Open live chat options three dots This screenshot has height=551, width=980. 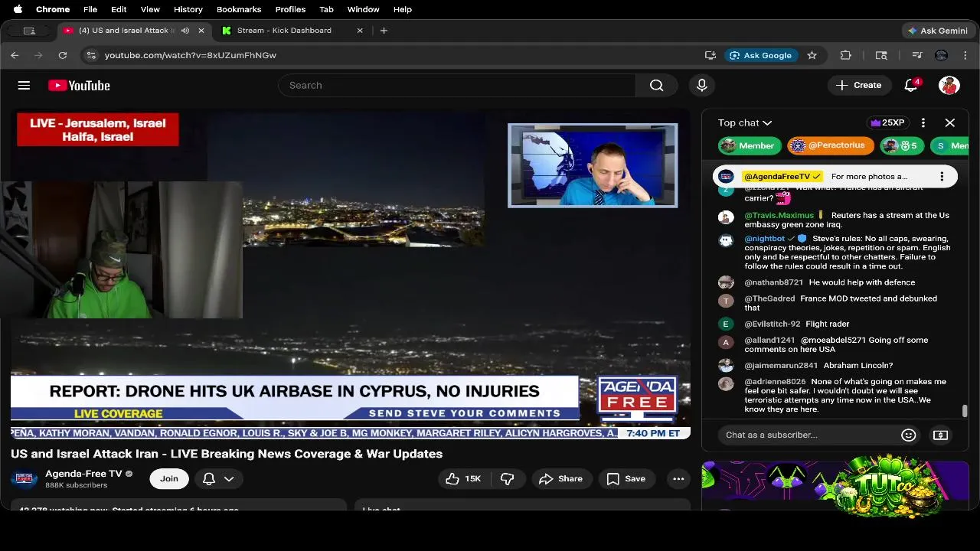click(923, 122)
